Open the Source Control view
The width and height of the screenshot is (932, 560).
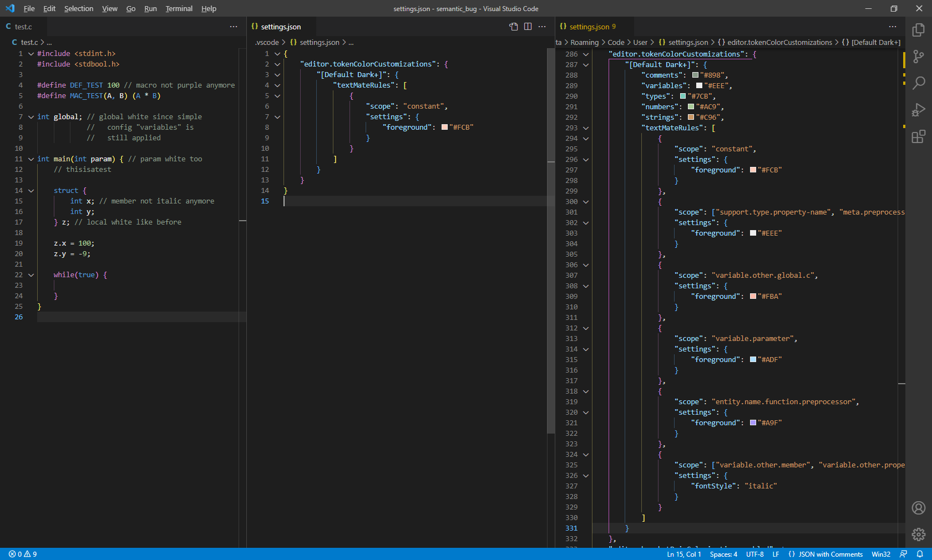pyautogui.click(x=918, y=57)
